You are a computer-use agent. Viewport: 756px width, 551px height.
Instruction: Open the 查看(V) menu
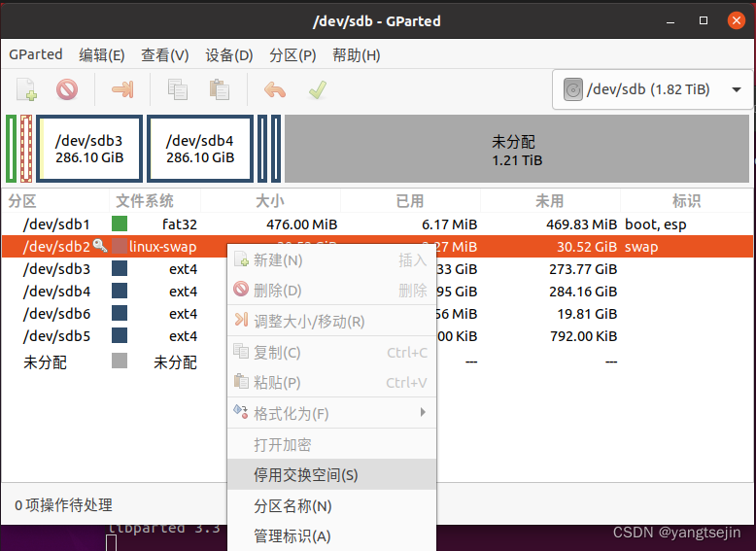coord(165,55)
